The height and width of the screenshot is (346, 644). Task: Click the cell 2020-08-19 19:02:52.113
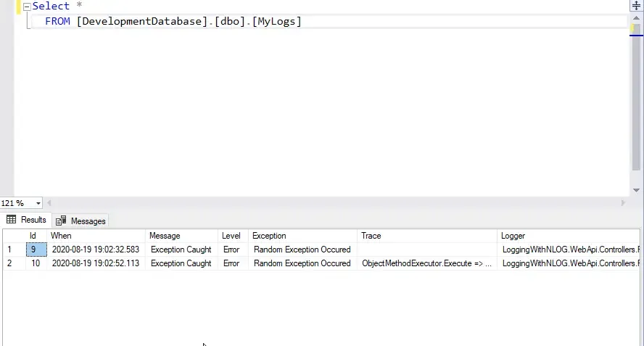tap(96, 263)
